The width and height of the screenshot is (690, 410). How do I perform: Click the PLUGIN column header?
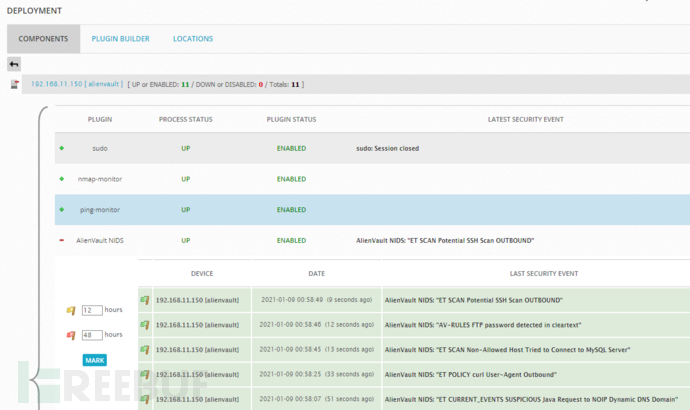click(x=100, y=119)
